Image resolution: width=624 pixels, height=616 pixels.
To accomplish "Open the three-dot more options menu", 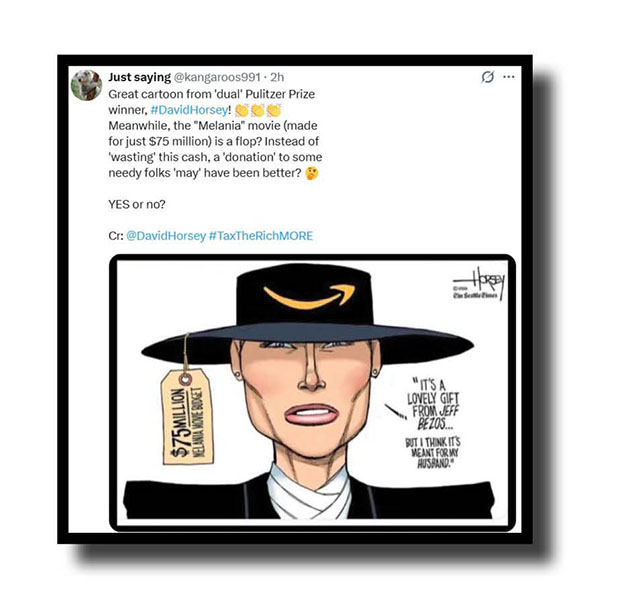I will [509, 77].
